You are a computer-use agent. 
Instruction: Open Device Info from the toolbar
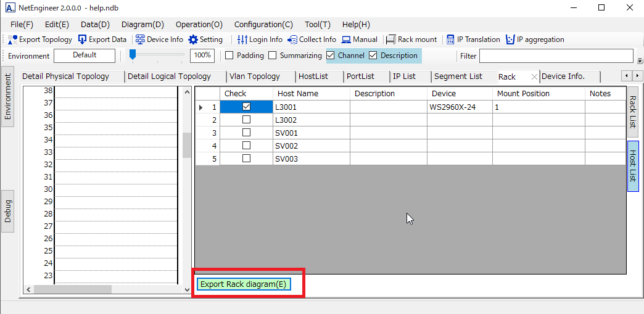(141, 39)
